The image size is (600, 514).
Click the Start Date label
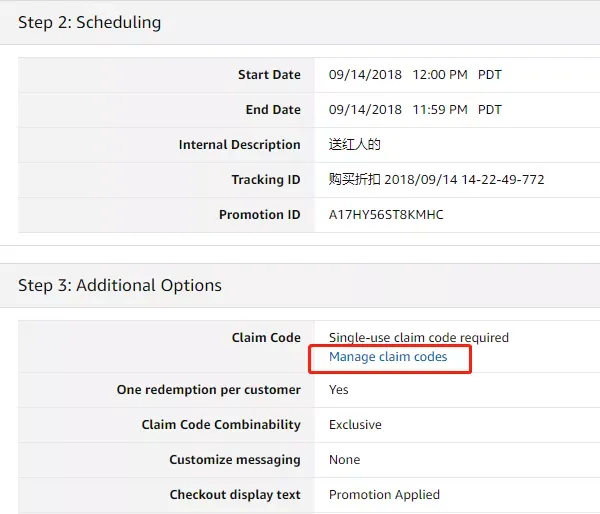(269, 75)
